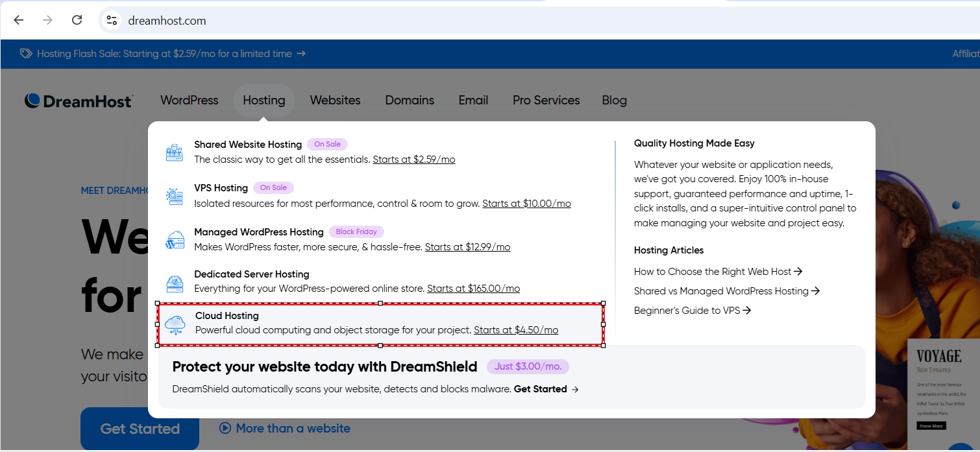
Task: Click the Black Friday badge
Action: click(357, 232)
